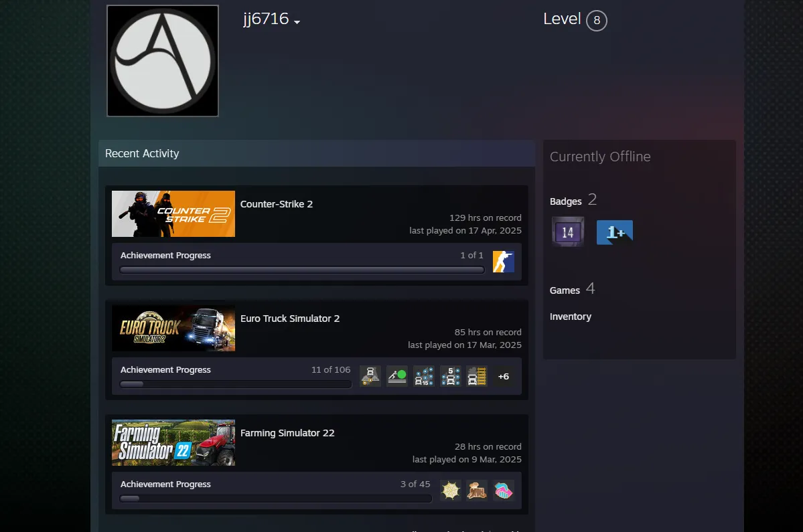The image size is (803, 532).
Task: View the truck with yellow railway track achievement
Action: (477, 376)
